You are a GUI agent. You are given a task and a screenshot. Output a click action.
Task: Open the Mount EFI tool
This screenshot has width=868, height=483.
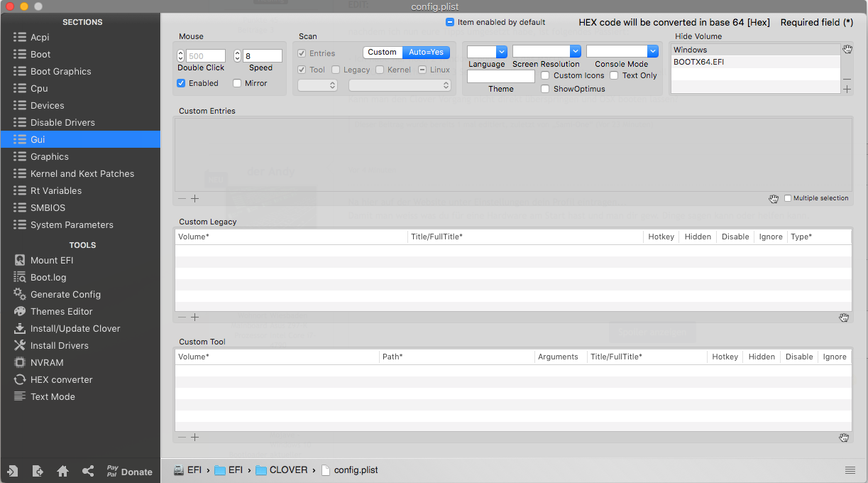[51, 260]
